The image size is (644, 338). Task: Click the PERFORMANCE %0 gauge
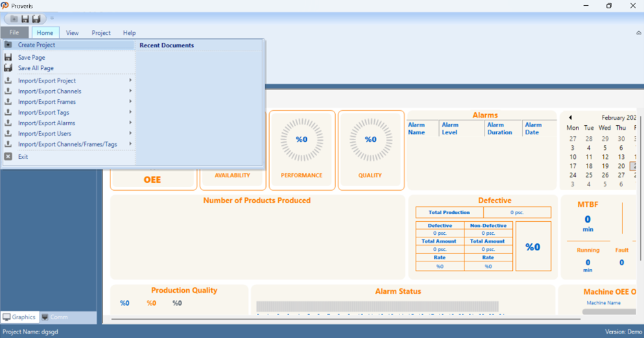tap(302, 139)
